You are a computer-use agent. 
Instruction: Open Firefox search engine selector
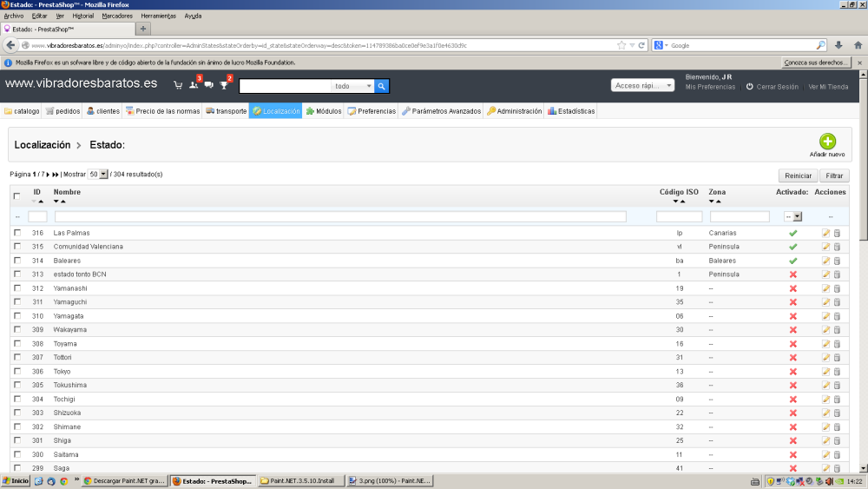(661, 45)
